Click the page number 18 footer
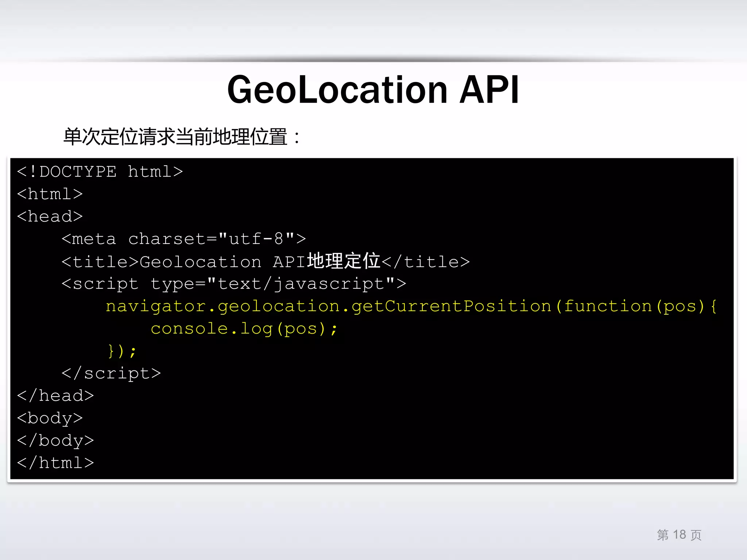Viewport: 747px width, 560px height. [679, 535]
